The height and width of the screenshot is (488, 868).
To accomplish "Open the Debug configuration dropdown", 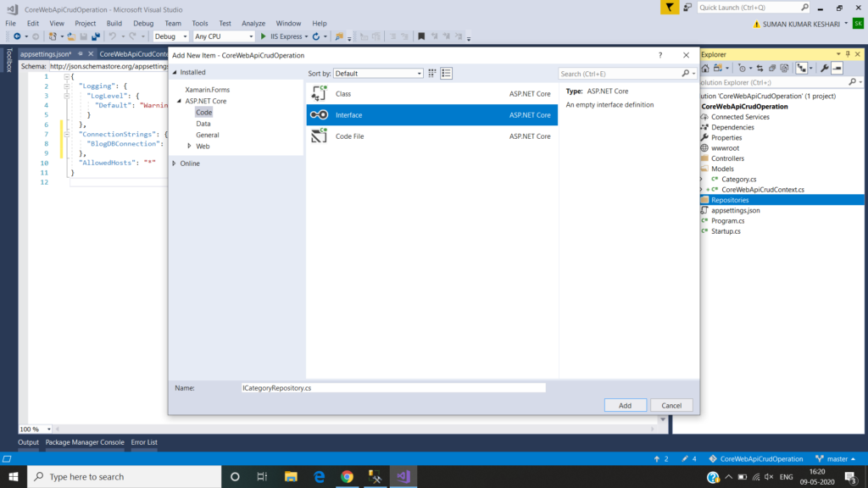I will tap(170, 36).
